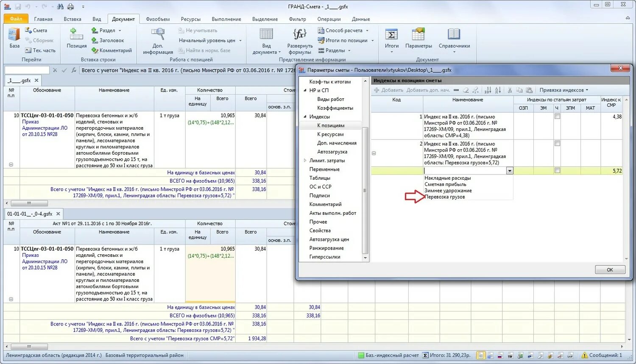Open Доп. информация for position
636x364 pixels.
[158, 41]
